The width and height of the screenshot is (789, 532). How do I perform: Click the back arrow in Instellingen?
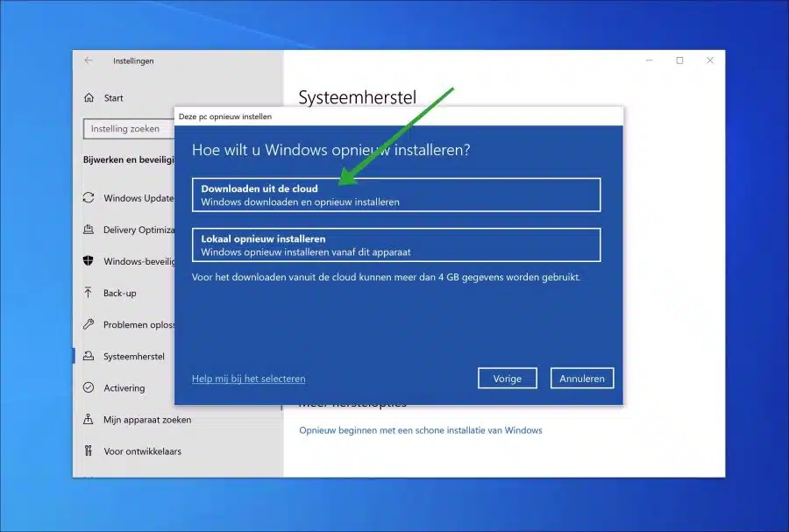pyautogui.click(x=89, y=60)
